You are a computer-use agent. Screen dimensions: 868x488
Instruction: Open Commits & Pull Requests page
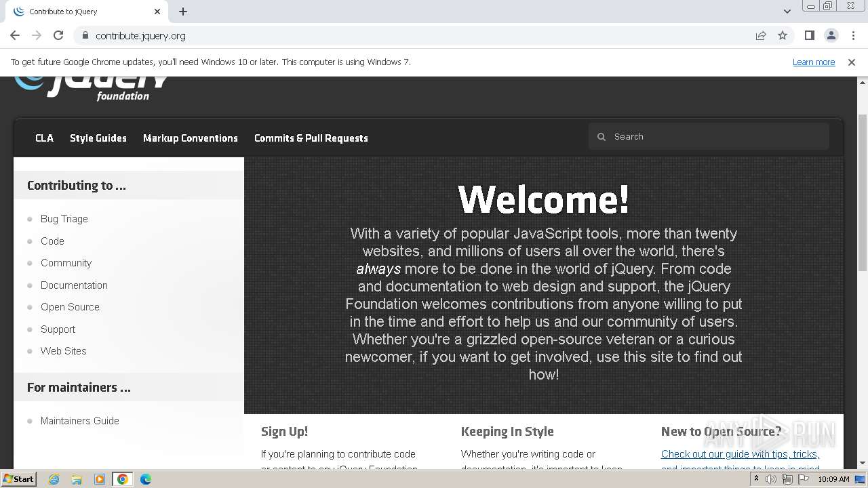(x=311, y=138)
